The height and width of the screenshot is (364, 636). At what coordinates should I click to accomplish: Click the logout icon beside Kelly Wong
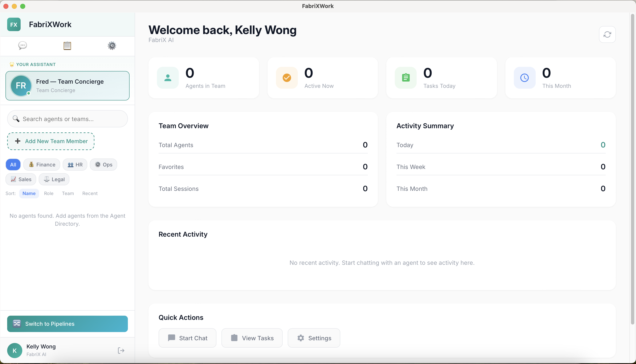(x=121, y=351)
